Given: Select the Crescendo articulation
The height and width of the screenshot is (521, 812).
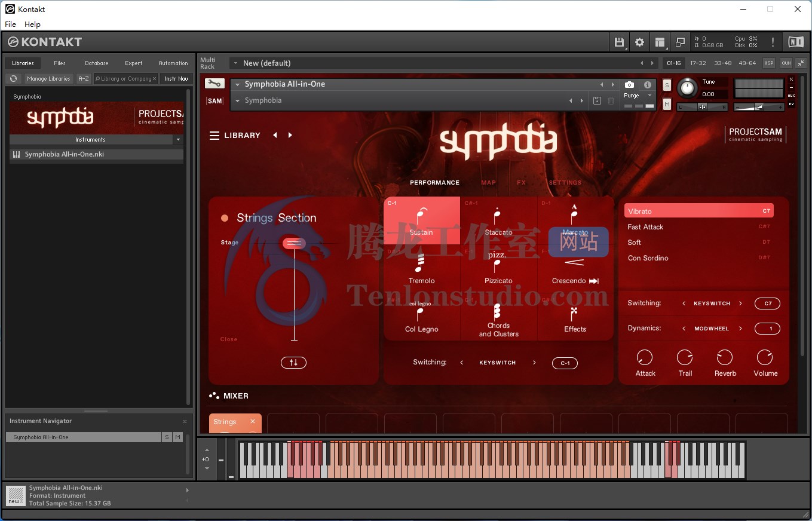Looking at the screenshot, I should (575, 269).
